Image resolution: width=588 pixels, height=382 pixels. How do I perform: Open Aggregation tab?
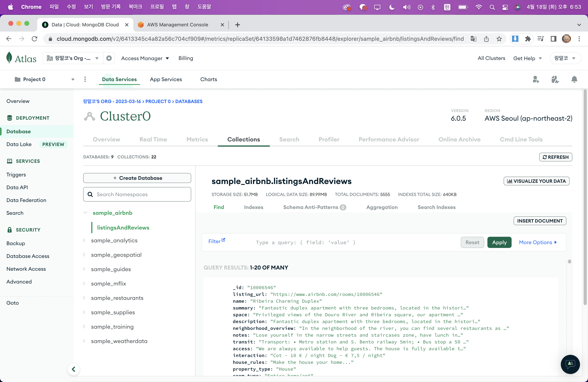[x=382, y=207]
